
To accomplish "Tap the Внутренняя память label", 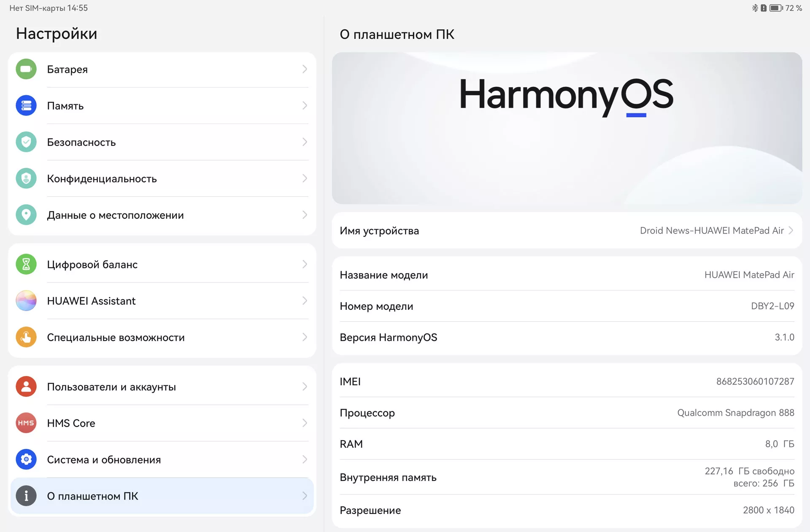I will tap(388, 477).
